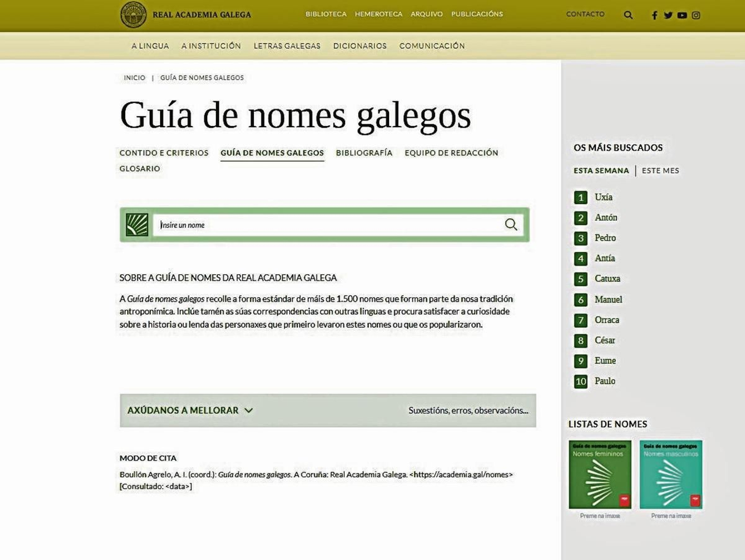
Task: Open the Twitter social icon
Action: [x=668, y=15]
